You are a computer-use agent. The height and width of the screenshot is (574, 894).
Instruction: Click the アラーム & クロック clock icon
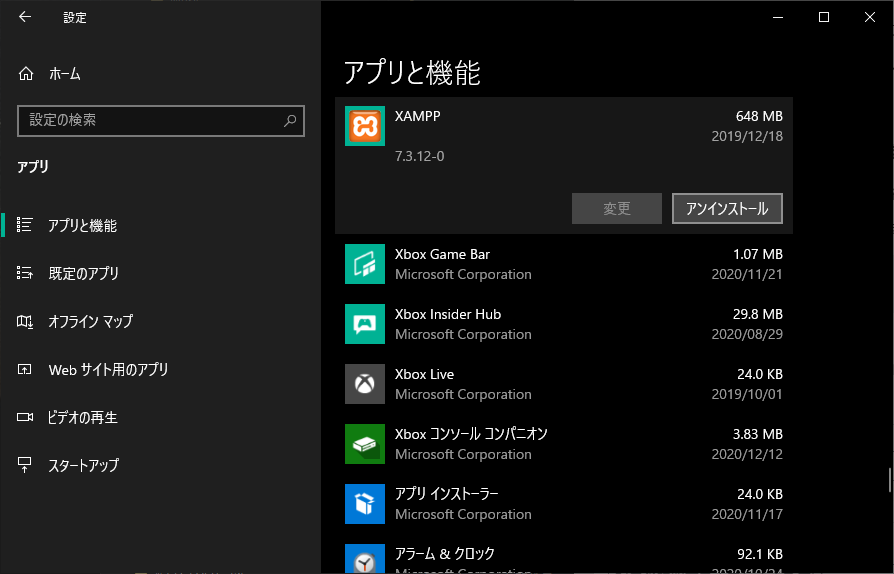[365, 559]
